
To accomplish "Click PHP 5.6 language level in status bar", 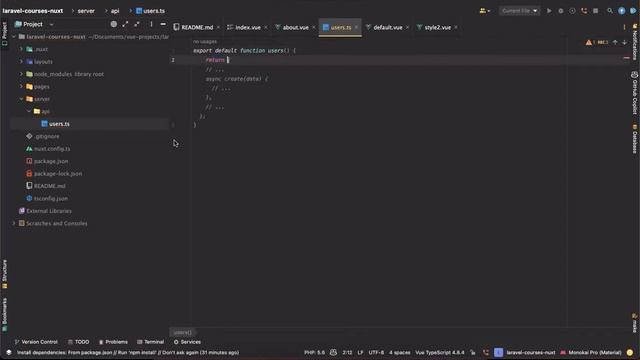I will (x=314, y=353).
